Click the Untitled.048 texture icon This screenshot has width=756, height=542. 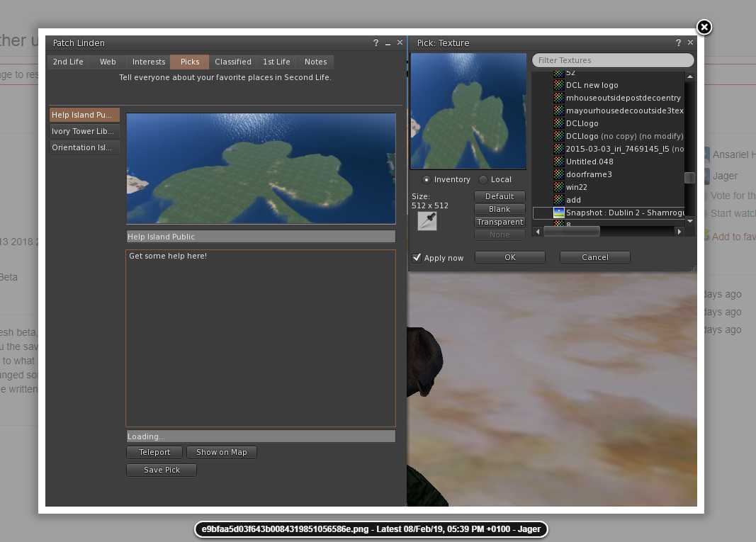559,162
